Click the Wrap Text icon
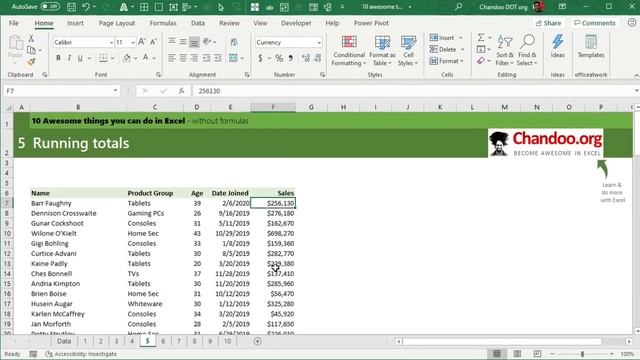 pos(234,42)
